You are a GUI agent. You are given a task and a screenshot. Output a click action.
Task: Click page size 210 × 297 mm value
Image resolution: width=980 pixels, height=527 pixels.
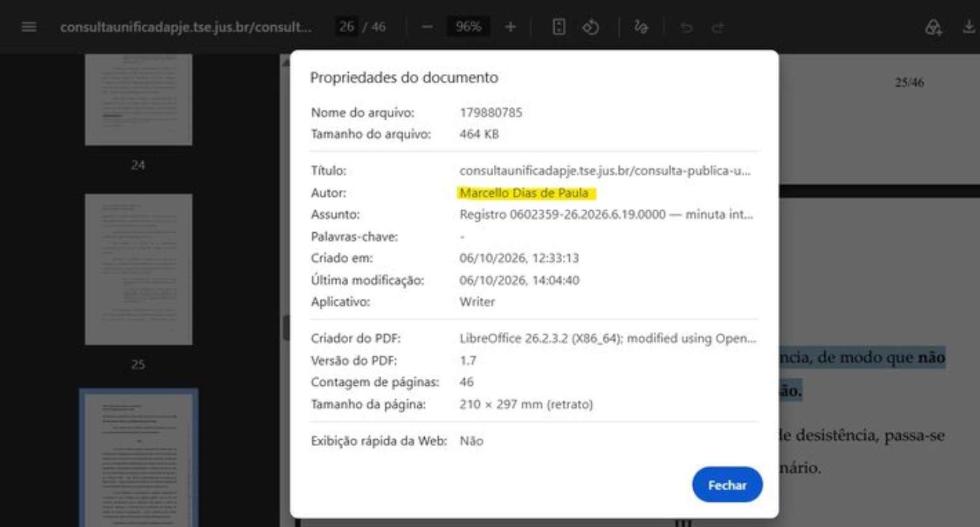coord(526,404)
